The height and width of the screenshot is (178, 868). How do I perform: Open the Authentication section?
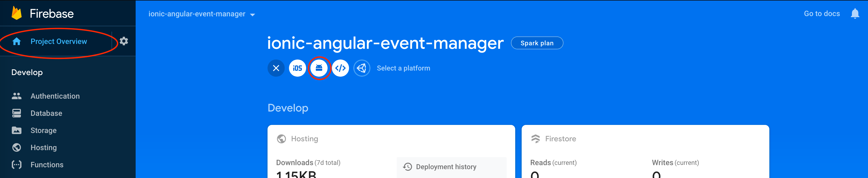(55, 96)
